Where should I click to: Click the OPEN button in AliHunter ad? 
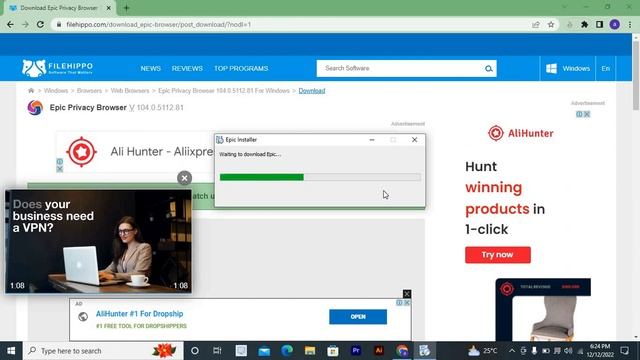[358, 317]
